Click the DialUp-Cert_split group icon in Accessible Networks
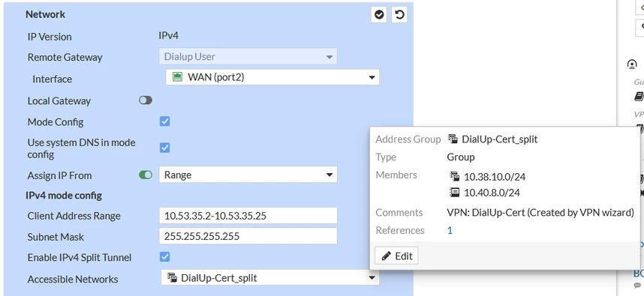Image resolution: width=644 pixels, height=296 pixels. pyautogui.click(x=172, y=278)
